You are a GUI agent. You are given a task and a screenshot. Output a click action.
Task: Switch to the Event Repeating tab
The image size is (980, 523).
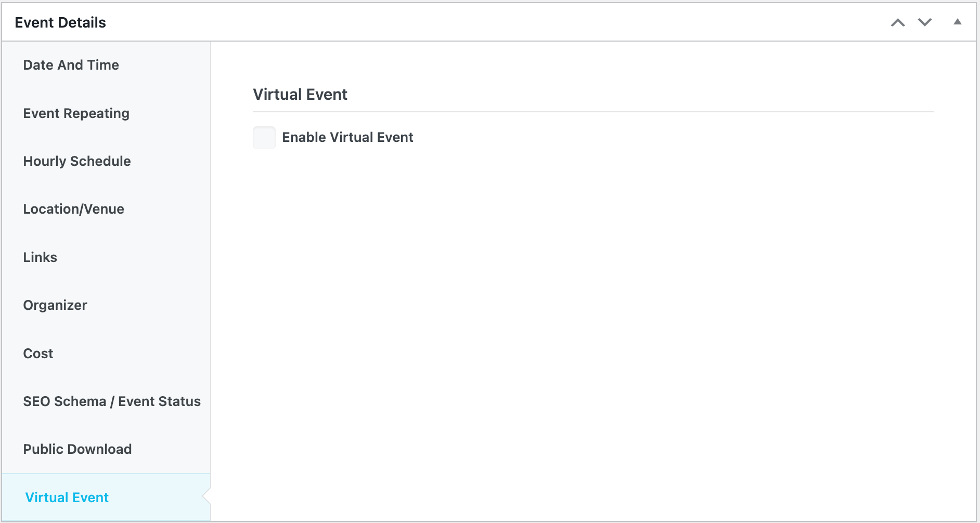(76, 113)
